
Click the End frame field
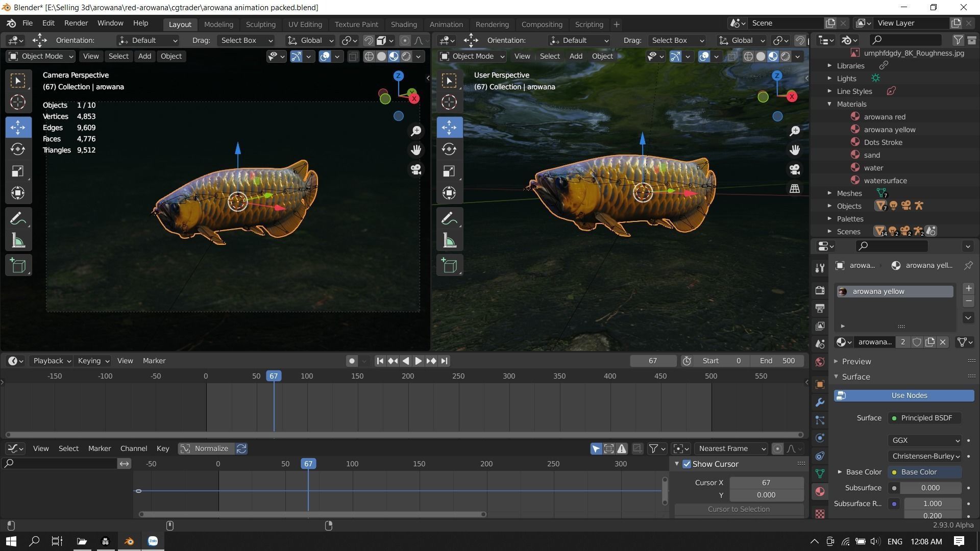tap(777, 361)
